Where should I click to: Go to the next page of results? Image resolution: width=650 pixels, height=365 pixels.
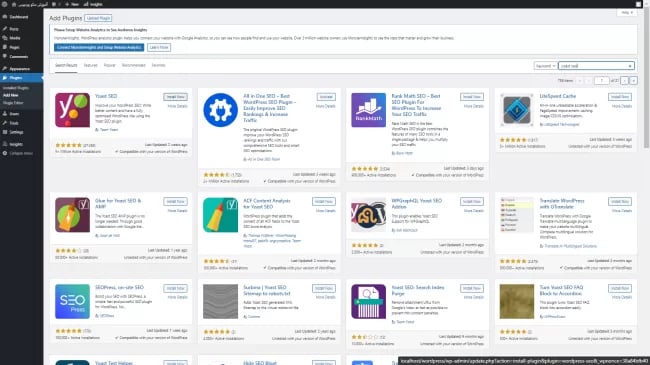coord(624,80)
